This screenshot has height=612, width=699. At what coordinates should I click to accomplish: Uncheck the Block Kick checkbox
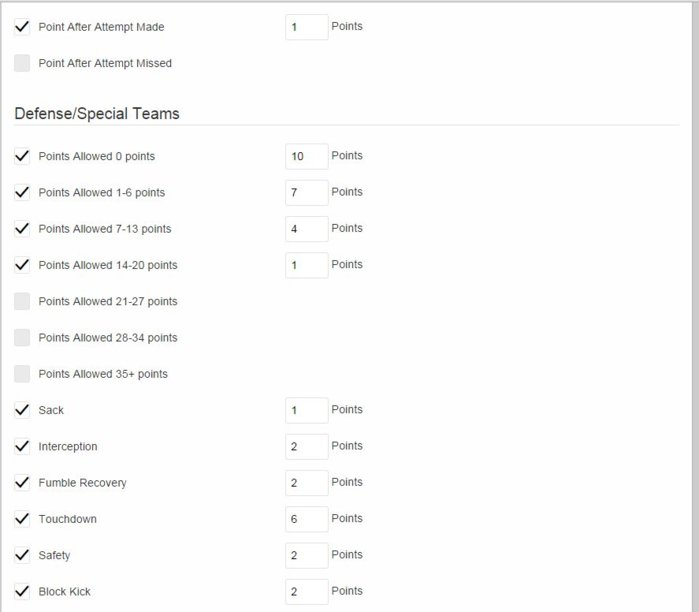(x=22, y=591)
